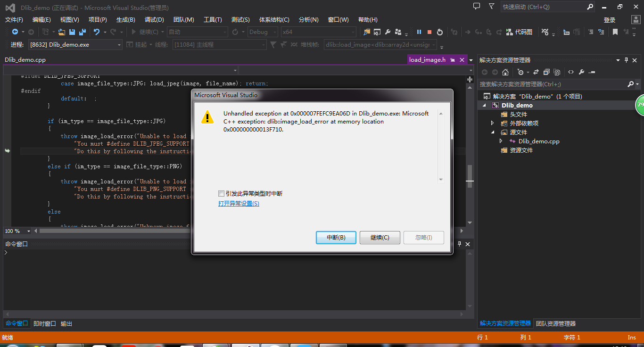Open Solution Explorer window options dropdown arrow
Screen dimensions: 644x347
[x=618, y=60]
